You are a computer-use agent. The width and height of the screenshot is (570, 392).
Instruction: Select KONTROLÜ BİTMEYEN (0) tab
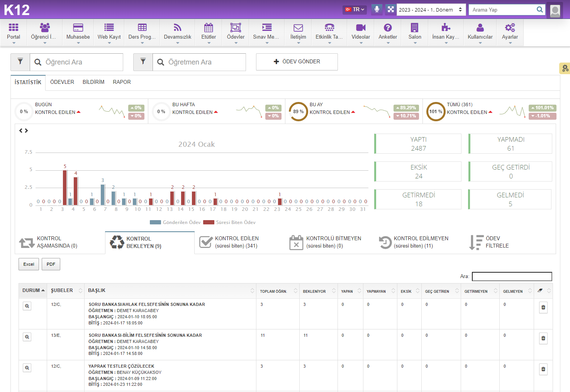pos(329,242)
